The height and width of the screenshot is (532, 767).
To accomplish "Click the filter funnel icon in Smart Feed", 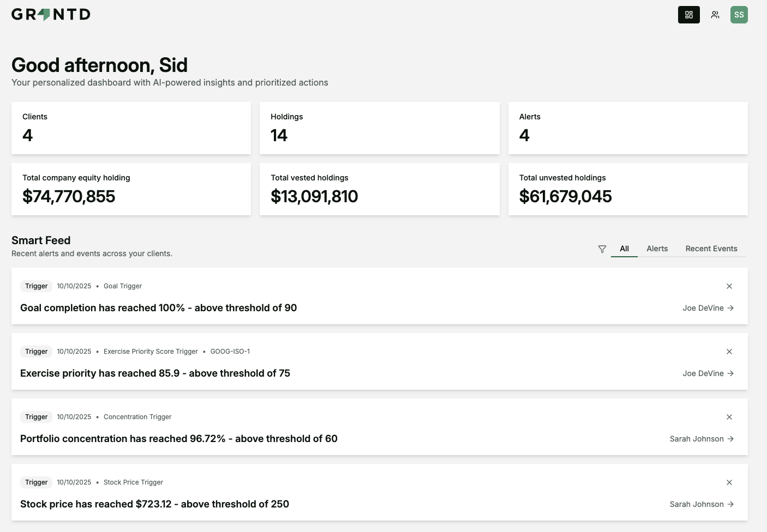I will (602, 249).
